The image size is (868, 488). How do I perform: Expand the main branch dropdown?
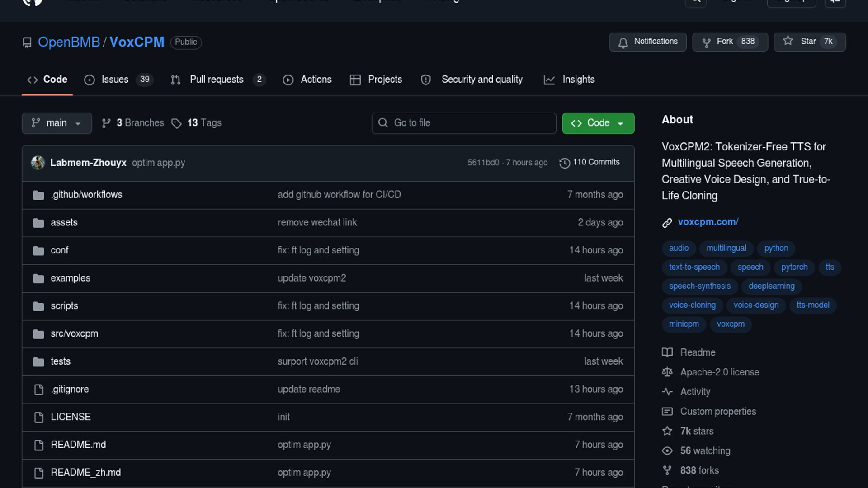57,123
